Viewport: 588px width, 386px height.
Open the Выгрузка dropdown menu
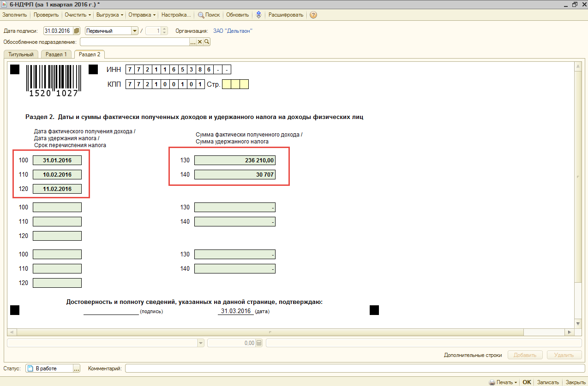click(110, 15)
